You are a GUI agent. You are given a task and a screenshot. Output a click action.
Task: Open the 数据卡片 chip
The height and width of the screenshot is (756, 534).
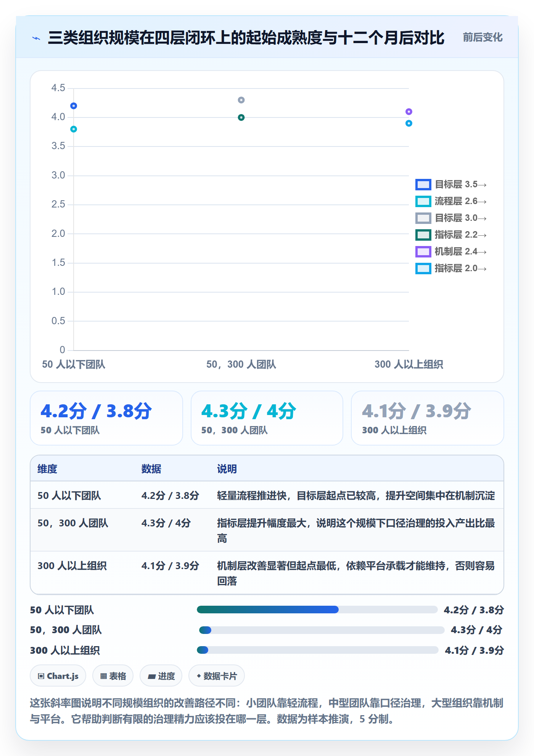(217, 676)
